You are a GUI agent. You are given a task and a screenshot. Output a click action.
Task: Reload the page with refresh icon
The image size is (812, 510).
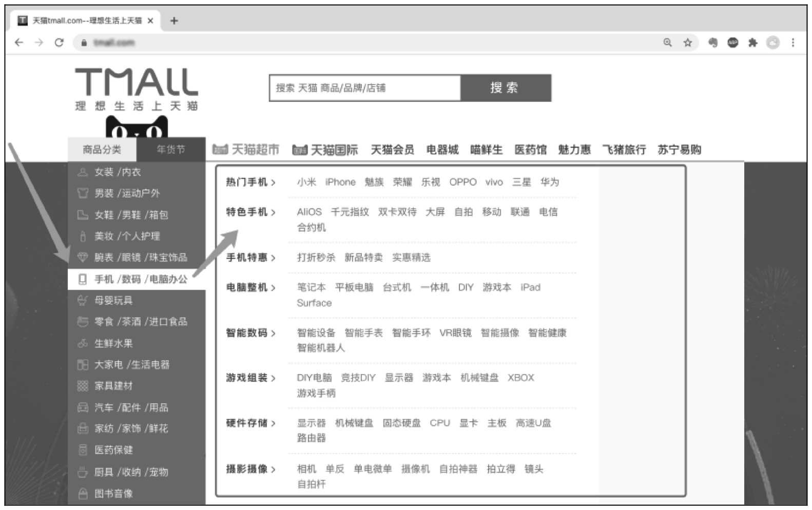click(x=59, y=43)
